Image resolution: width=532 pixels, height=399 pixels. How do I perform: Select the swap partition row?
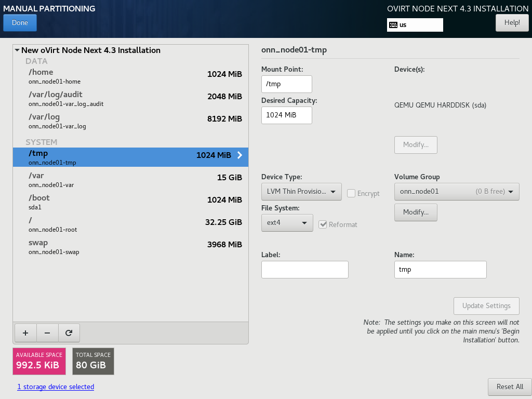[130, 247]
